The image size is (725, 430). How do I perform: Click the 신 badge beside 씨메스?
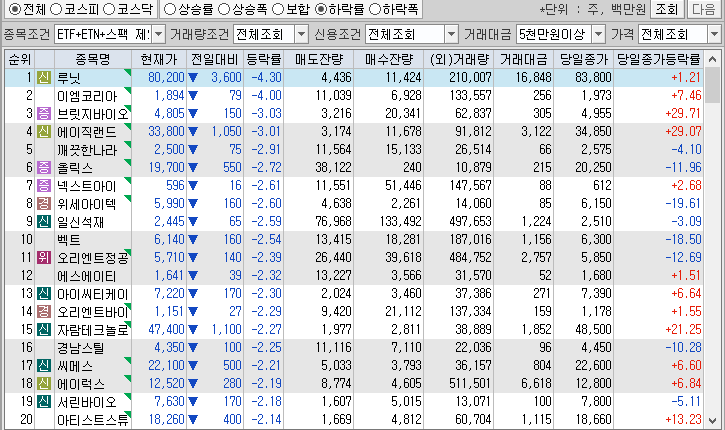(44, 365)
